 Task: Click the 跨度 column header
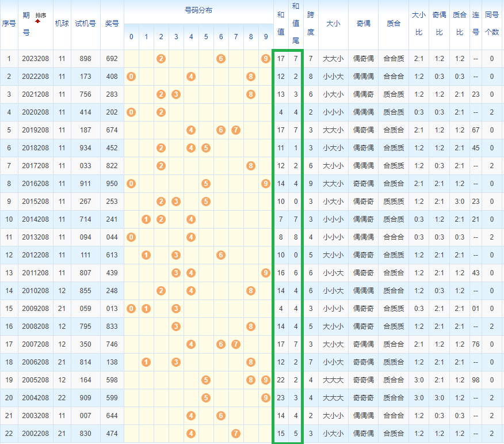coord(311,24)
